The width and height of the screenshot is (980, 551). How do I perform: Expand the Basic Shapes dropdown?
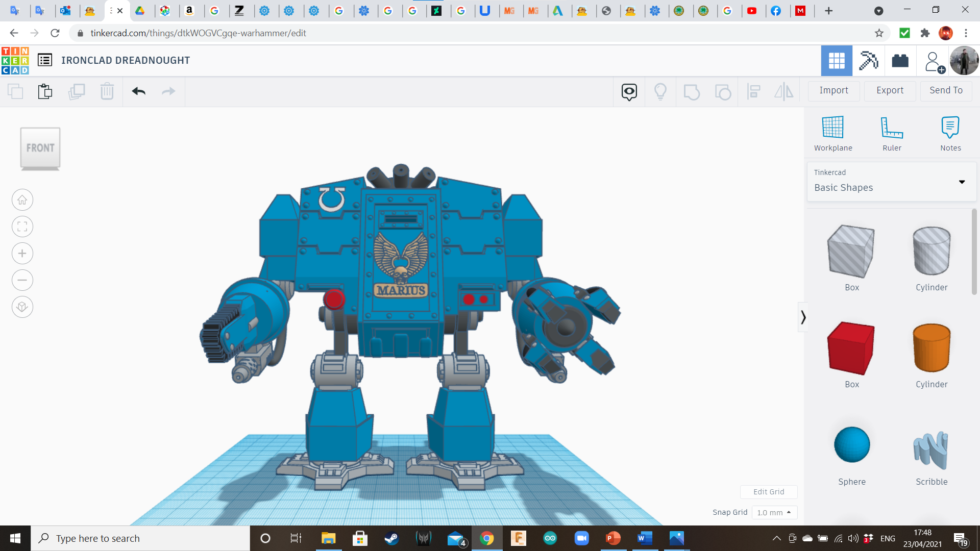[962, 182]
